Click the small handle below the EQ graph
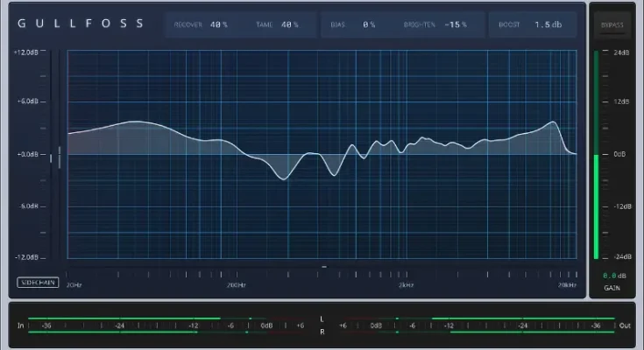This screenshot has width=644, height=350. [324, 266]
